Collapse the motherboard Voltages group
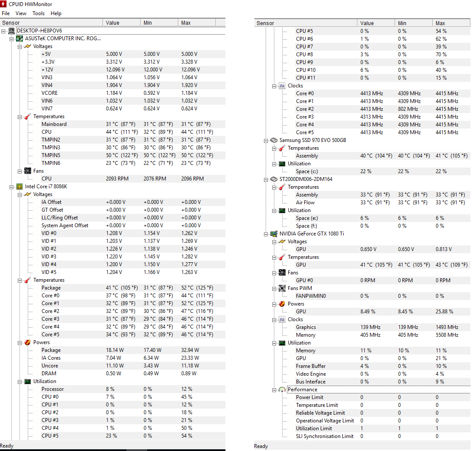Image resolution: width=476 pixels, height=451 pixels. click(x=20, y=47)
